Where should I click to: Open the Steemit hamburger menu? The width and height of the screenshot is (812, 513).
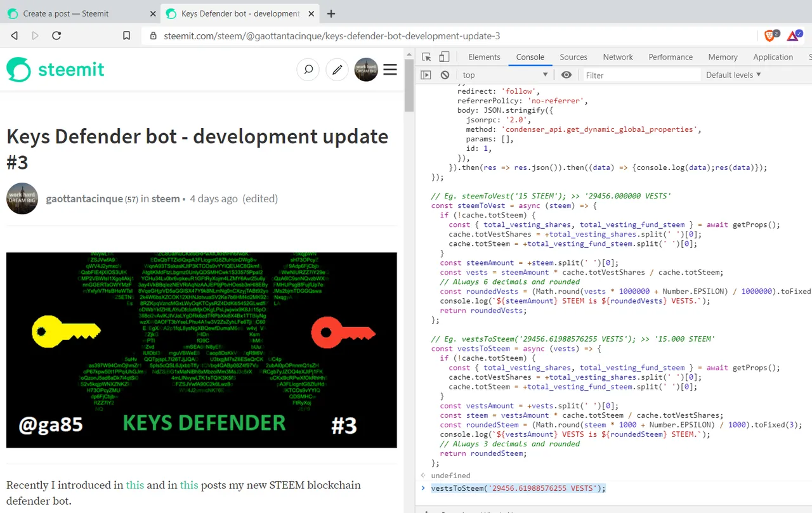(390, 70)
